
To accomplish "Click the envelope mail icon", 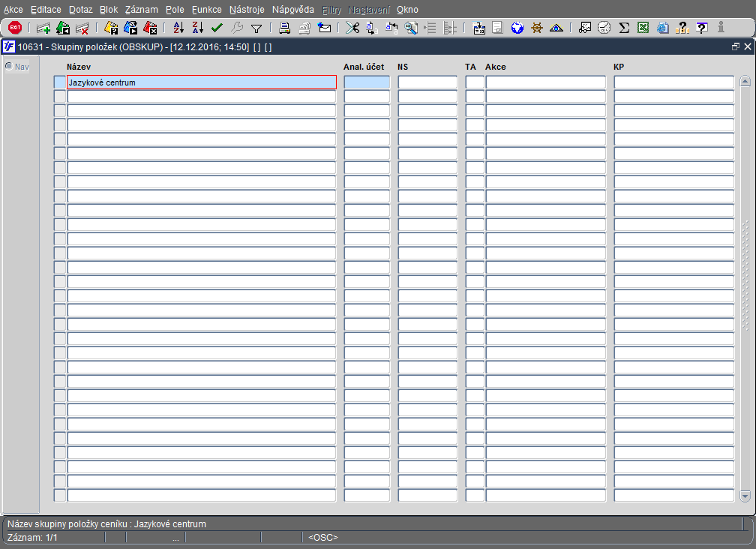I will (x=325, y=28).
